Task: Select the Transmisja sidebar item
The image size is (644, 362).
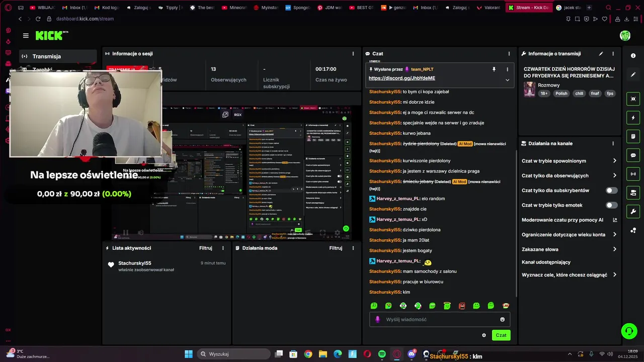Action: click(58, 56)
